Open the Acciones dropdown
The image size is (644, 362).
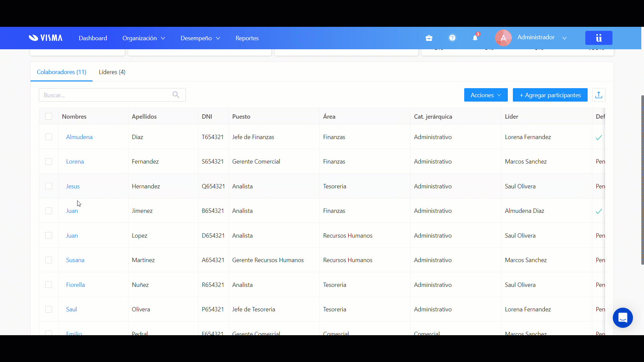coord(485,95)
